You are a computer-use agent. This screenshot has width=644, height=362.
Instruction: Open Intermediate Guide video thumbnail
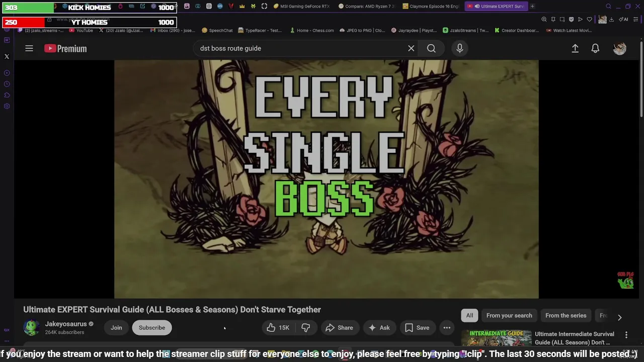click(496, 338)
